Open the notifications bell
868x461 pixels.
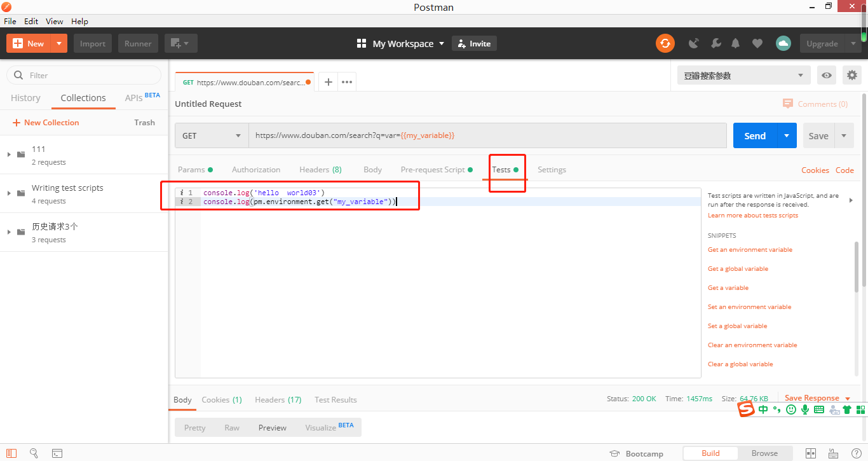736,43
